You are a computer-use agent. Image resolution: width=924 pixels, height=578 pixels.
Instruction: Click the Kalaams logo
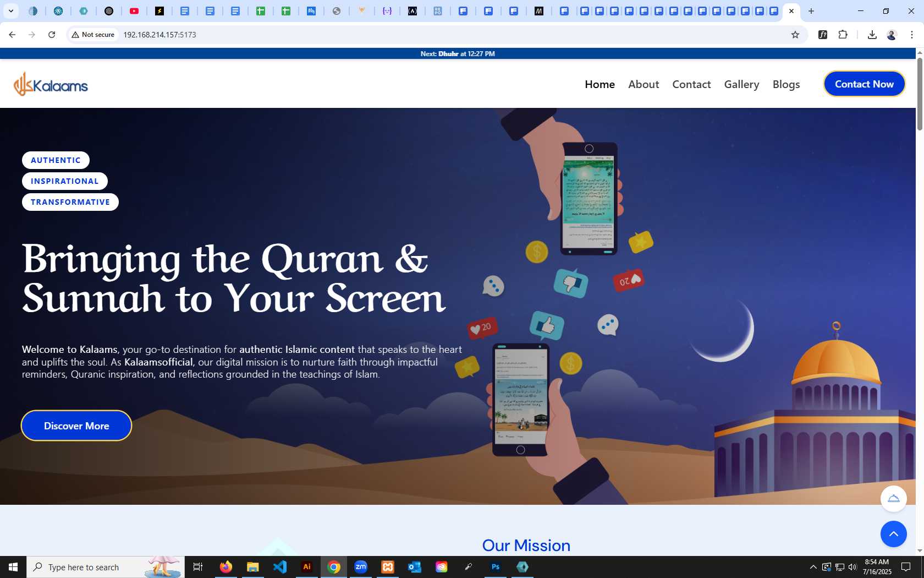(51, 84)
